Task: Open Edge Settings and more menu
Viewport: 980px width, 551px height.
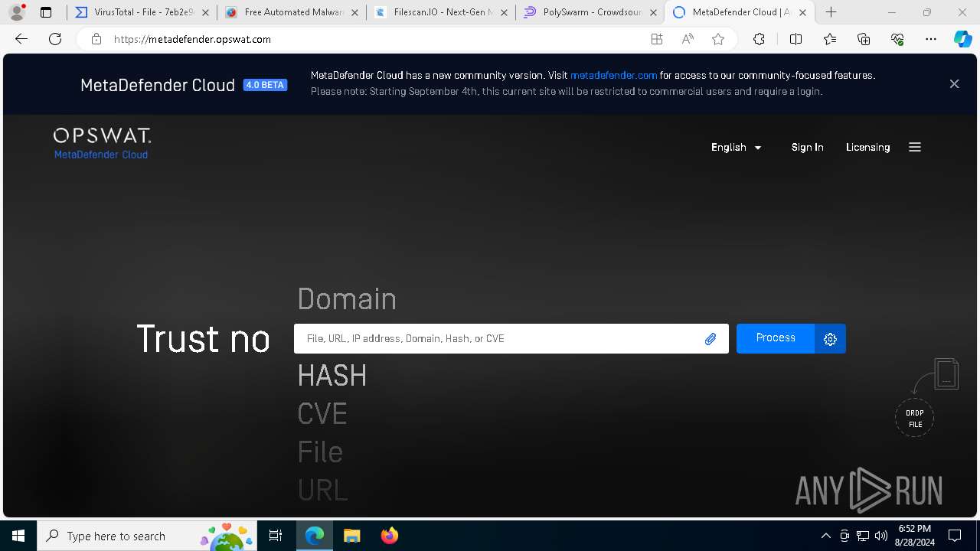Action: click(x=931, y=39)
